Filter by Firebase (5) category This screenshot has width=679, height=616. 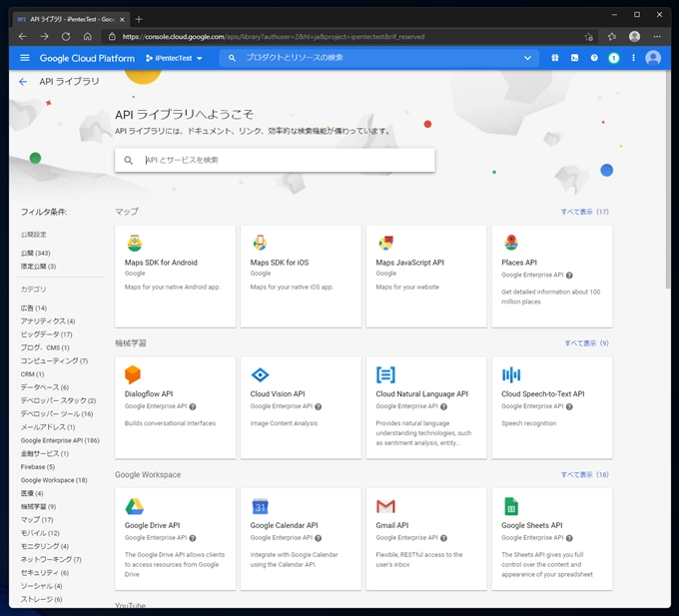38,466
